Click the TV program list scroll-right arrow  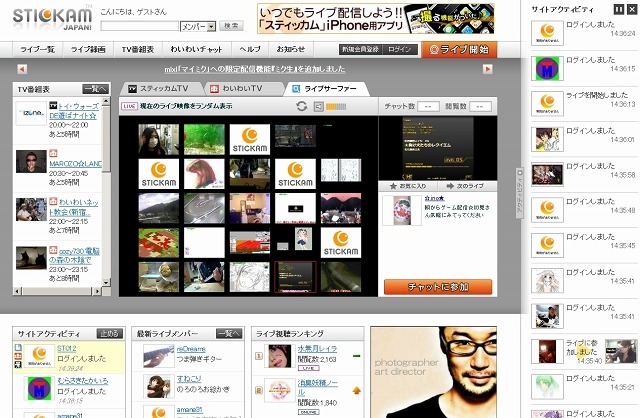[x=97, y=291]
